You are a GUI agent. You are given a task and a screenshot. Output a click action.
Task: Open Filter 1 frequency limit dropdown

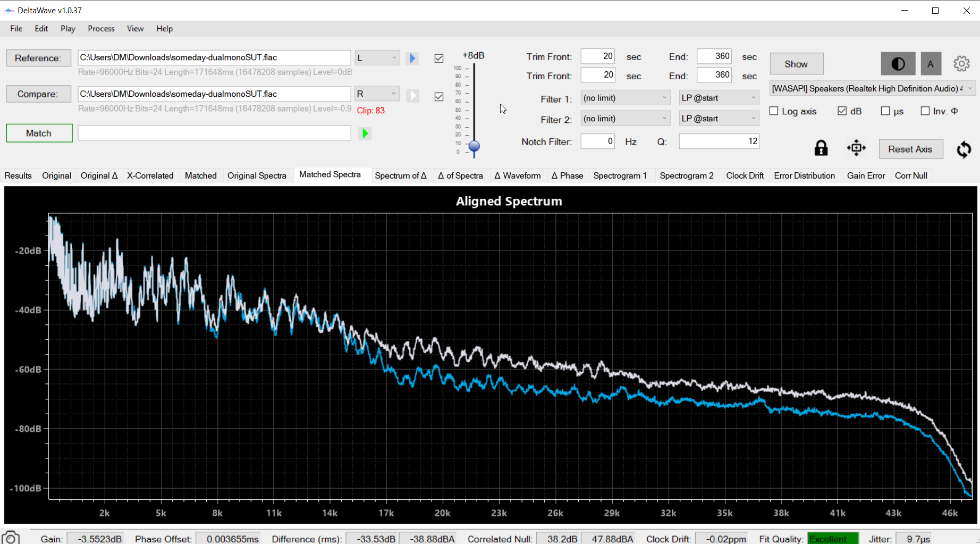pyautogui.click(x=625, y=98)
